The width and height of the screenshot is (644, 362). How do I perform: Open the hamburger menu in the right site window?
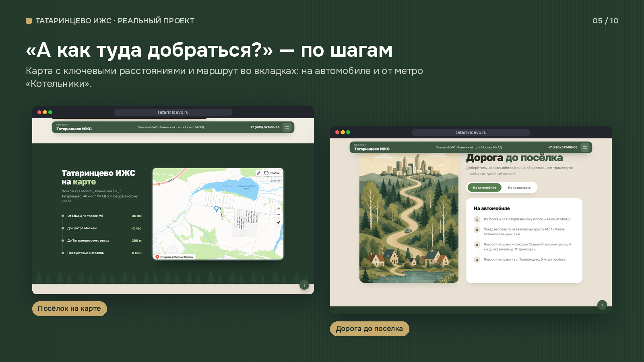click(x=585, y=147)
